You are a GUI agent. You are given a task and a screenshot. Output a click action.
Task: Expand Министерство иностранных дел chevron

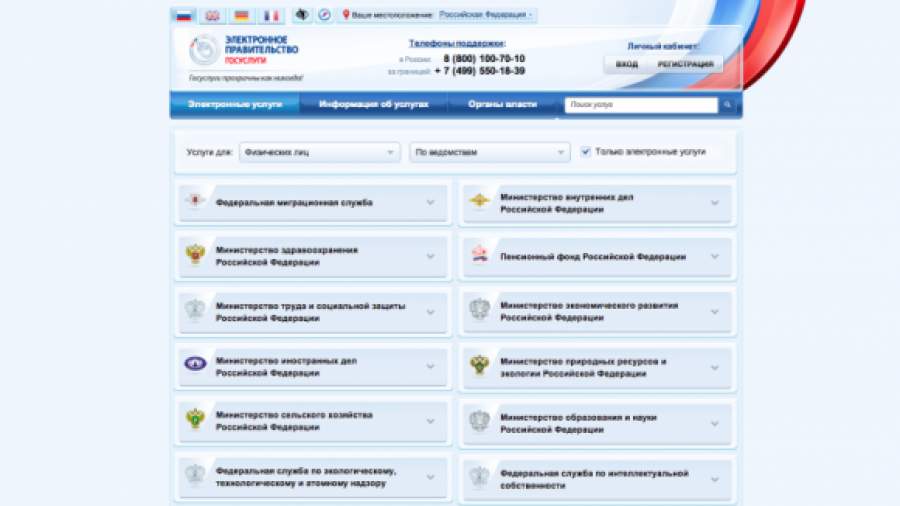pyautogui.click(x=430, y=367)
